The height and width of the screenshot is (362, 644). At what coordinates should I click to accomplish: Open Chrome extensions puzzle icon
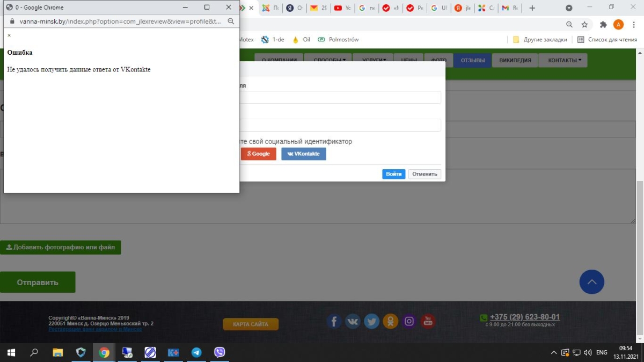(603, 25)
